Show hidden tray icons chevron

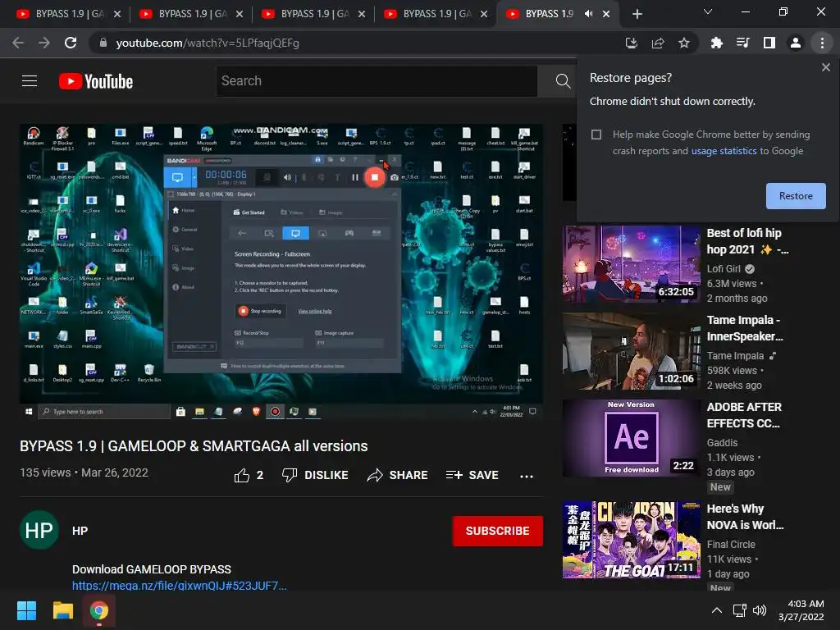point(716,610)
